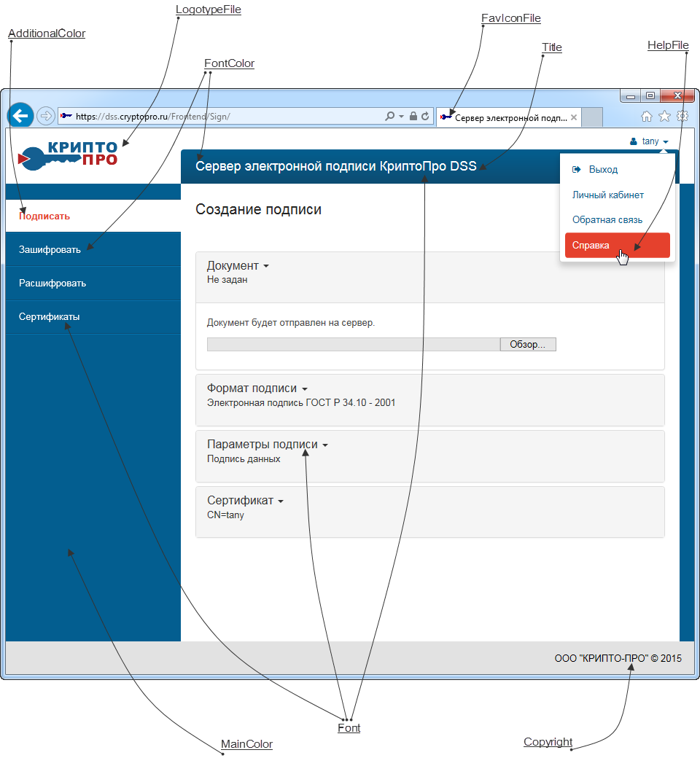Screen dimensions: 700x758
Task: Click the browser forward arrow button
Action: click(x=45, y=116)
